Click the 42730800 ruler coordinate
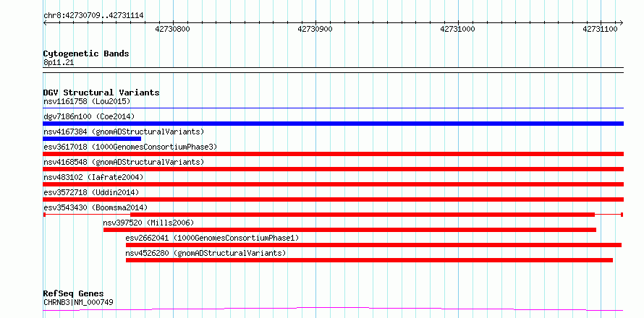Screen dimensions: 644x318 (x=172, y=29)
